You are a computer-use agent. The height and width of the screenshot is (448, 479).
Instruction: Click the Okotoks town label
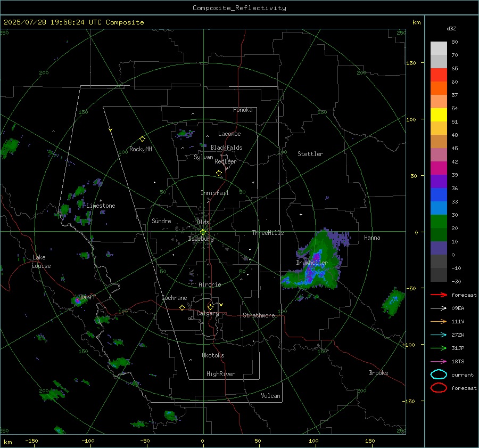(x=213, y=355)
